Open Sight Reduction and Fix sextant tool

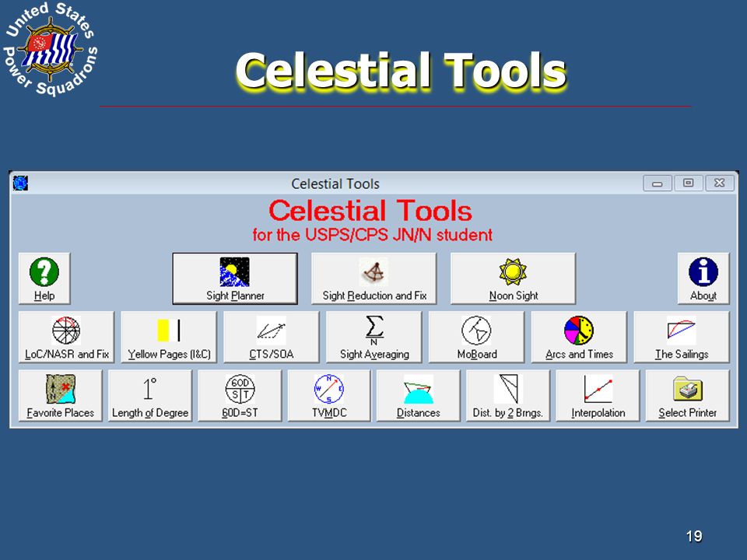(x=374, y=278)
